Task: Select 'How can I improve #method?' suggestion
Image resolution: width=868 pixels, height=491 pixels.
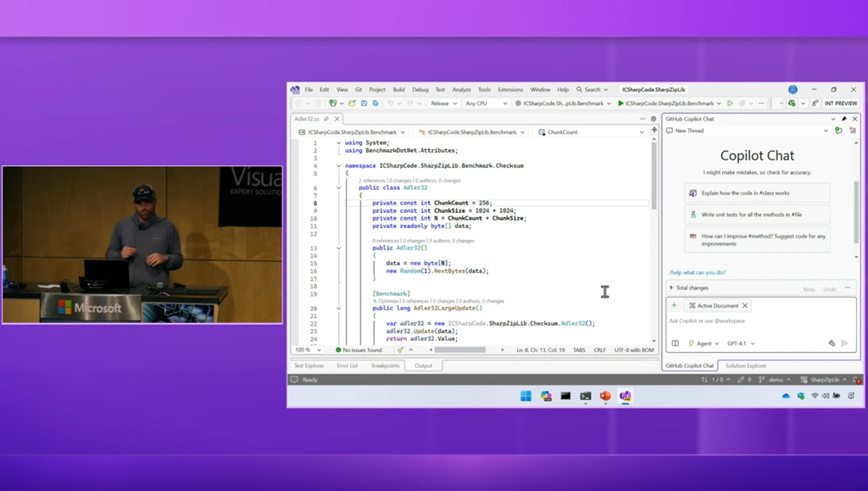Action: [x=757, y=240]
